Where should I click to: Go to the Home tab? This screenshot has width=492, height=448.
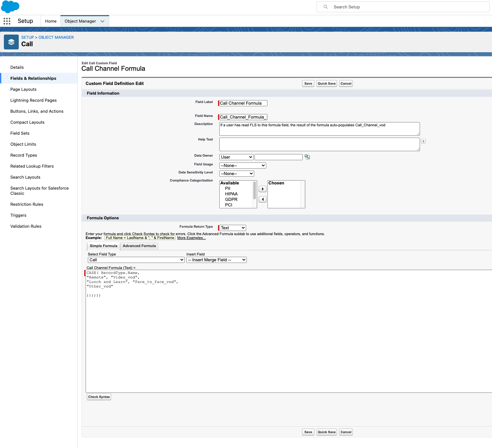click(x=51, y=21)
